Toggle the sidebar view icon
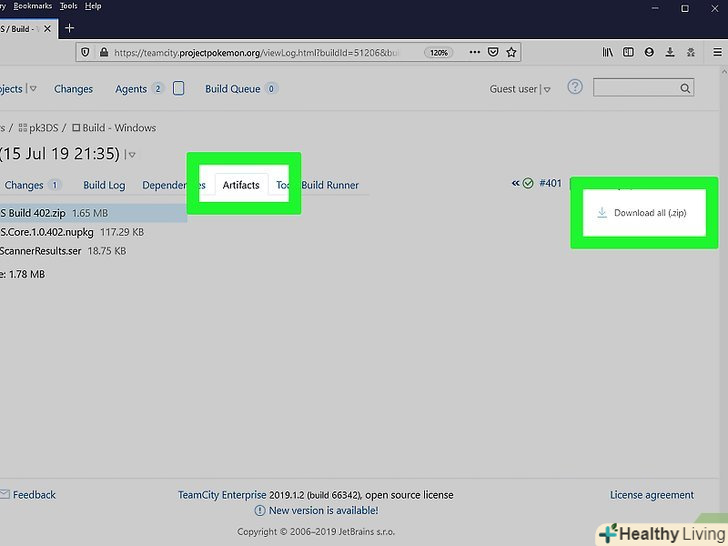The height and width of the screenshot is (546, 728). 628,52
